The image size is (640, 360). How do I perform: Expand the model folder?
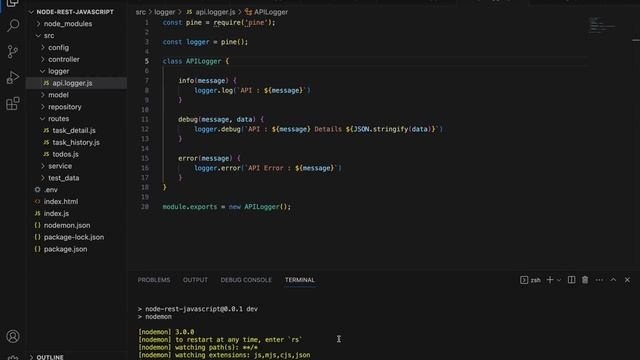(x=58, y=95)
